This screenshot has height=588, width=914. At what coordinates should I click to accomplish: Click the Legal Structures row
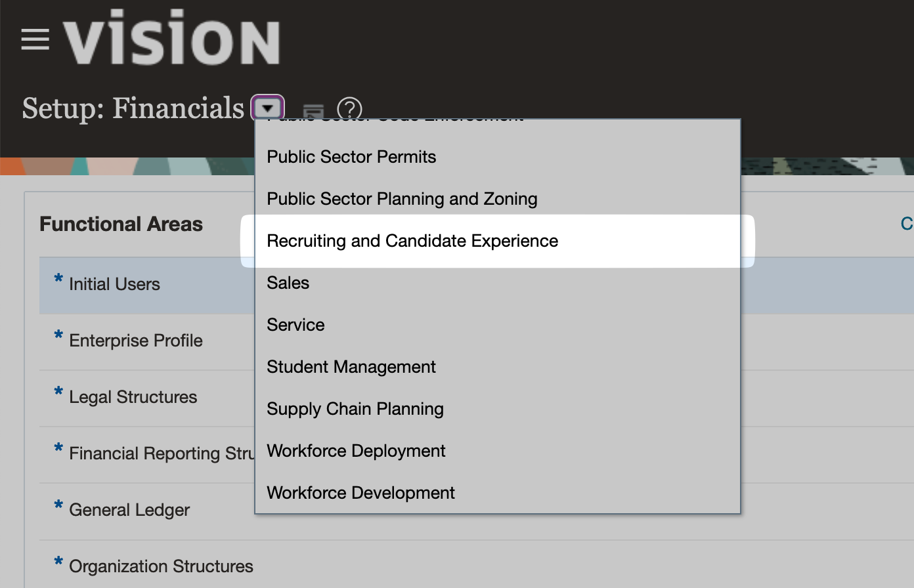coord(133,397)
